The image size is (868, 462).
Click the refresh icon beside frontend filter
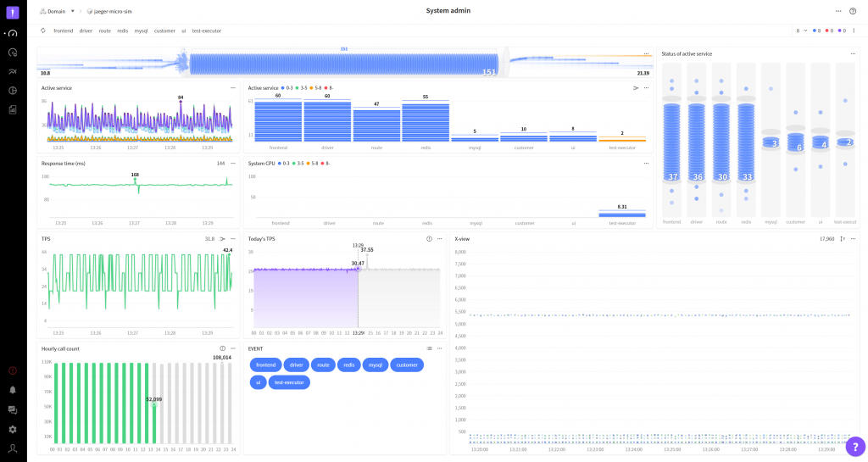click(x=43, y=31)
